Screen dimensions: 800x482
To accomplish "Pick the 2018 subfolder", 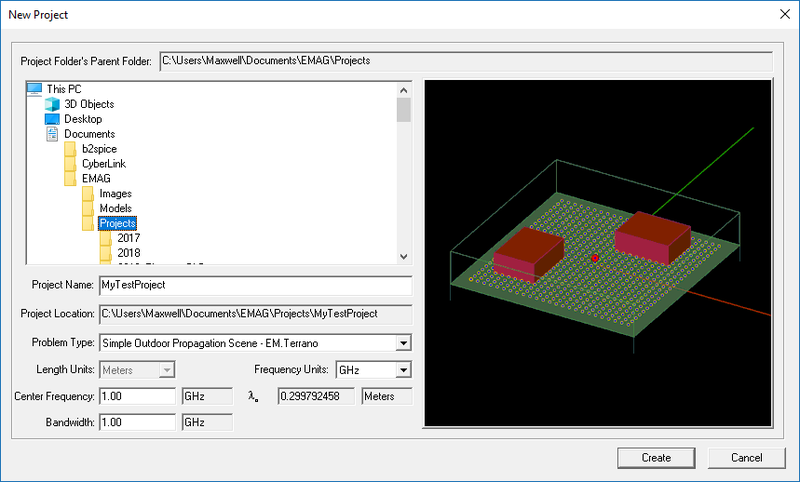I will (x=128, y=253).
